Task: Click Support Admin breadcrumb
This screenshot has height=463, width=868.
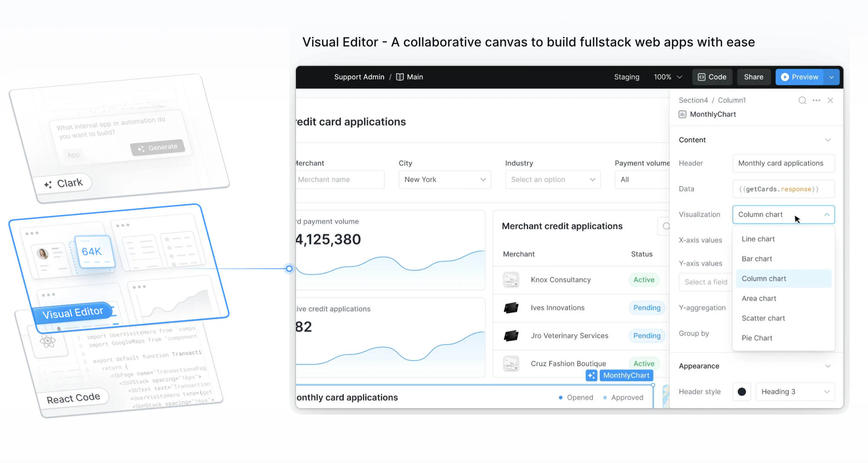Action: 359,77
